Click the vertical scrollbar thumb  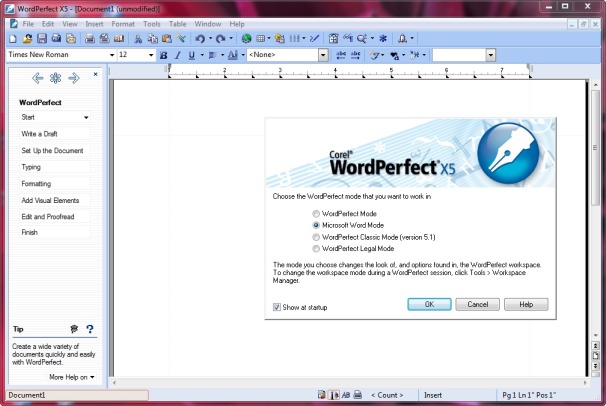(x=595, y=148)
